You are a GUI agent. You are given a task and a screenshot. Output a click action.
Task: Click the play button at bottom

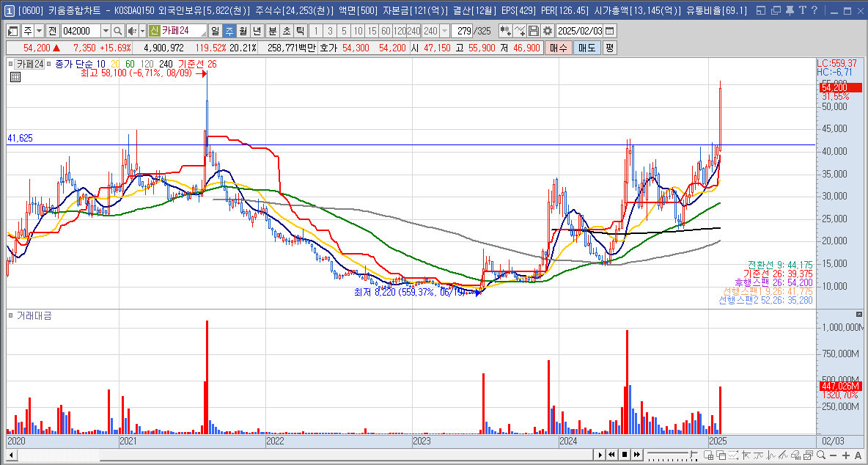600,455
